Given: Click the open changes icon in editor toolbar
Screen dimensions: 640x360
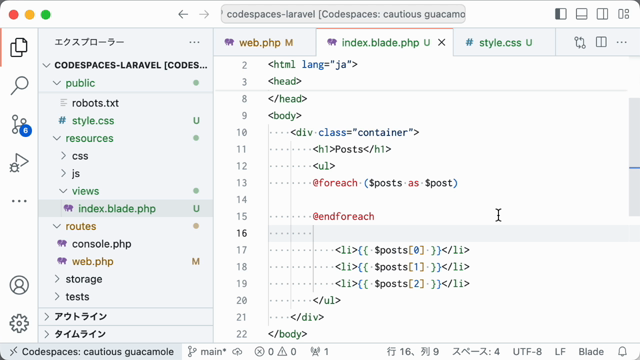Looking at the screenshot, I should (x=580, y=42).
